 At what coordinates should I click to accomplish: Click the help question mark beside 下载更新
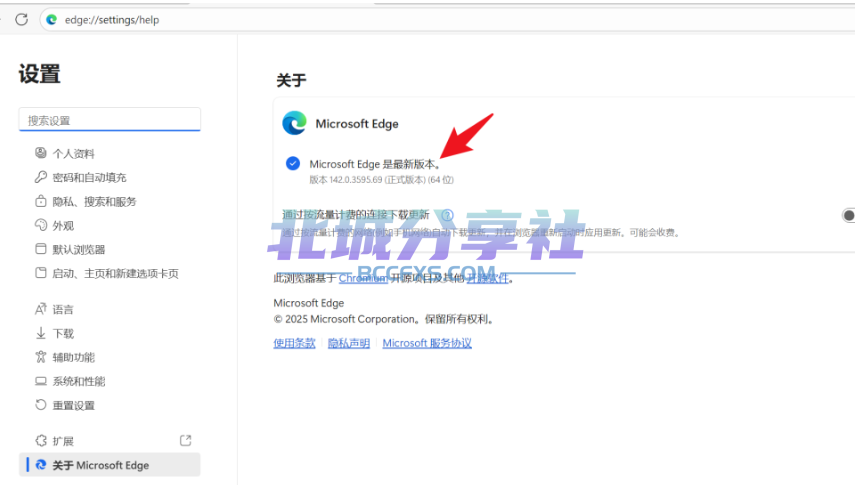click(x=447, y=215)
